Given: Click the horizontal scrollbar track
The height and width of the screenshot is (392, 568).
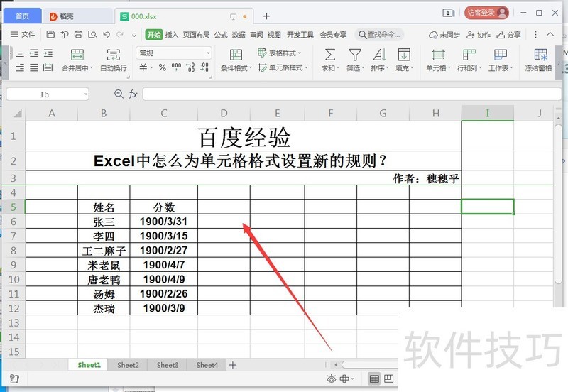Looking at the screenshot, I should coord(369,364).
